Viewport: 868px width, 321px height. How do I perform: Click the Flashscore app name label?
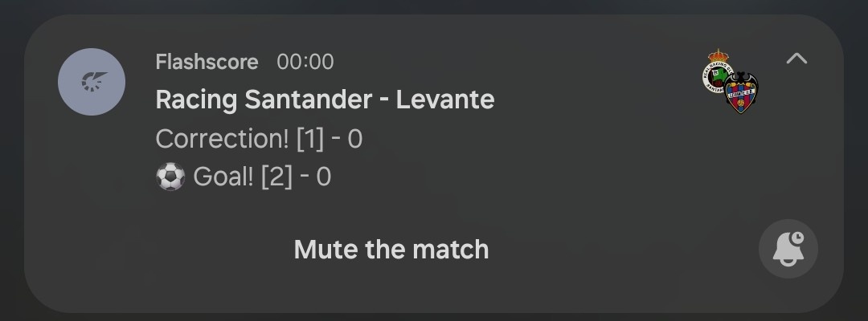point(207,62)
